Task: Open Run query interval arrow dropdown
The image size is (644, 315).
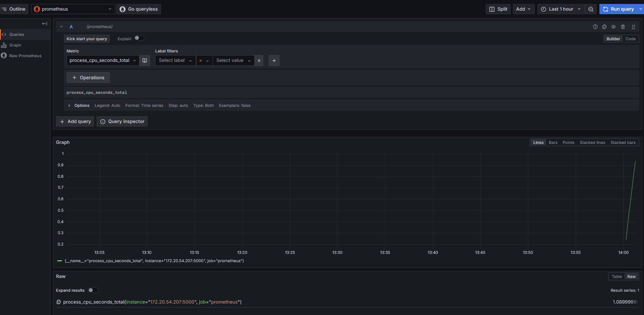Action: (x=640, y=9)
